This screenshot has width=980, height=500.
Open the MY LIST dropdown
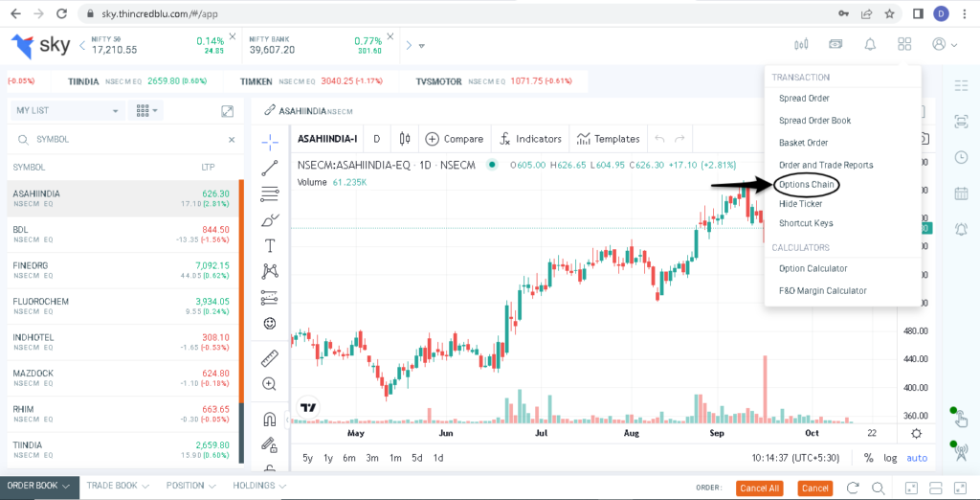67,111
